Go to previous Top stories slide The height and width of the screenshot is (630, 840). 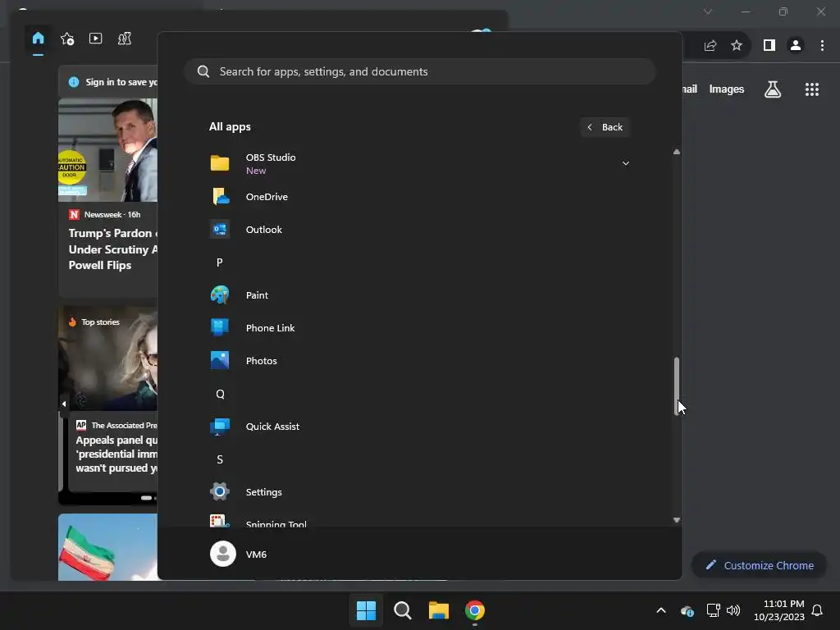coord(64,404)
